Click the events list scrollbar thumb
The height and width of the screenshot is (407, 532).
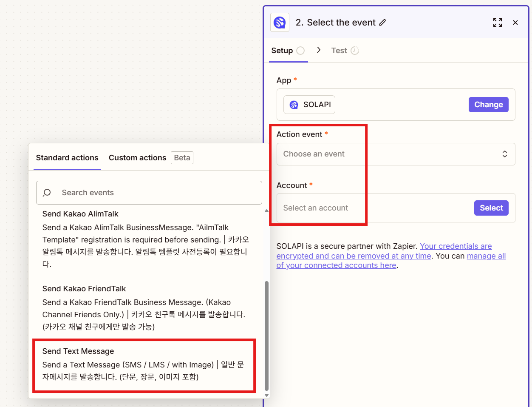266,335
